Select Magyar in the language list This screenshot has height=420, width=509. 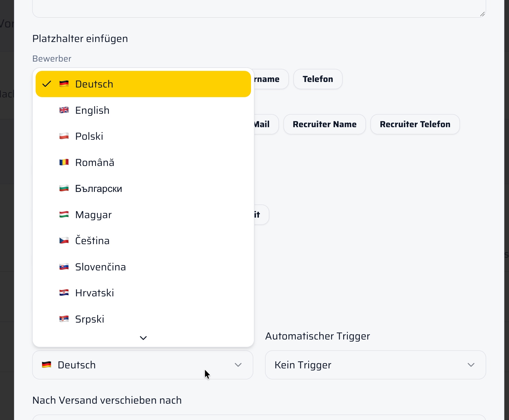[x=143, y=215]
